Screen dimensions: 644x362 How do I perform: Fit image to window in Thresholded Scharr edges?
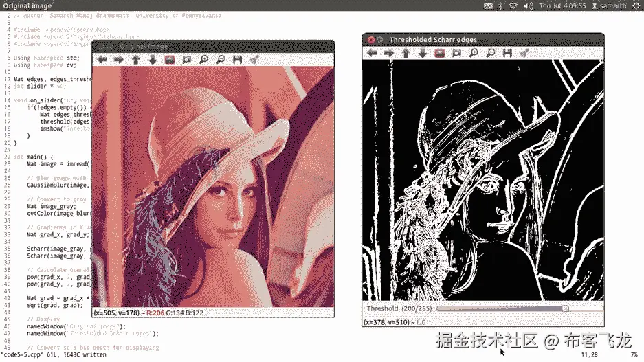click(x=457, y=53)
